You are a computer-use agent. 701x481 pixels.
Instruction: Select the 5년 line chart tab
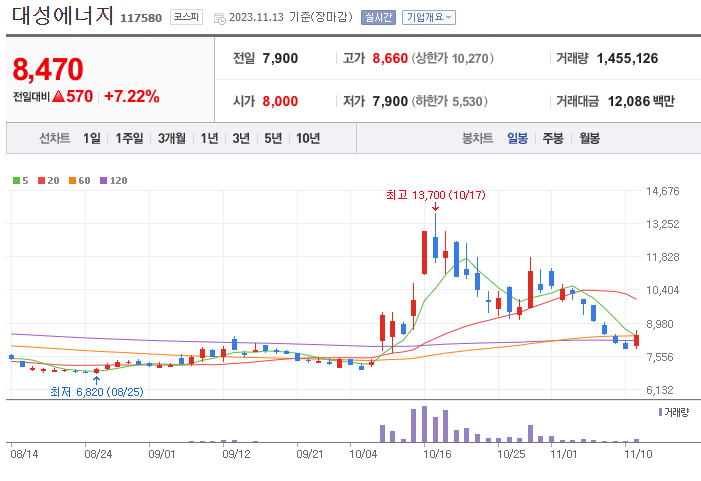pos(273,138)
